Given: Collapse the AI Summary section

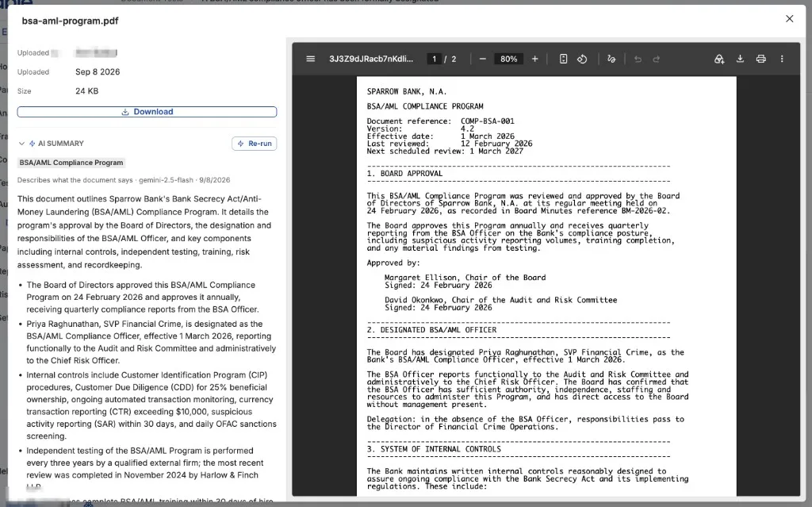Looking at the screenshot, I should [x=21, y=144].
